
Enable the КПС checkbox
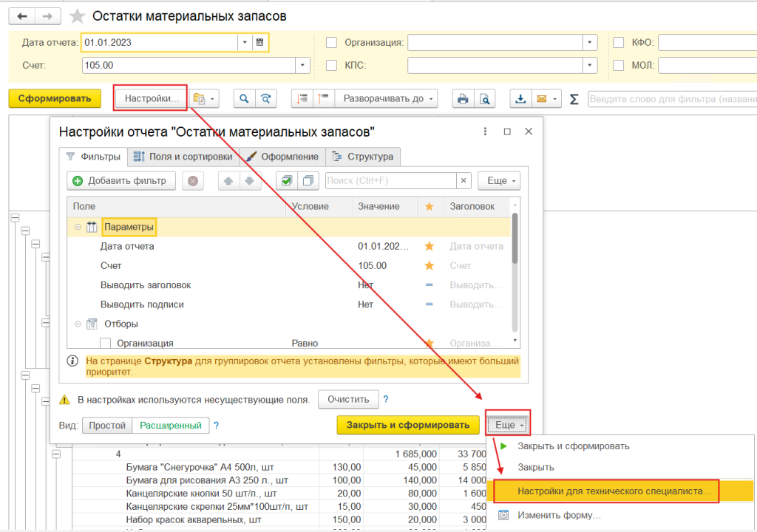tap(332, 65)
